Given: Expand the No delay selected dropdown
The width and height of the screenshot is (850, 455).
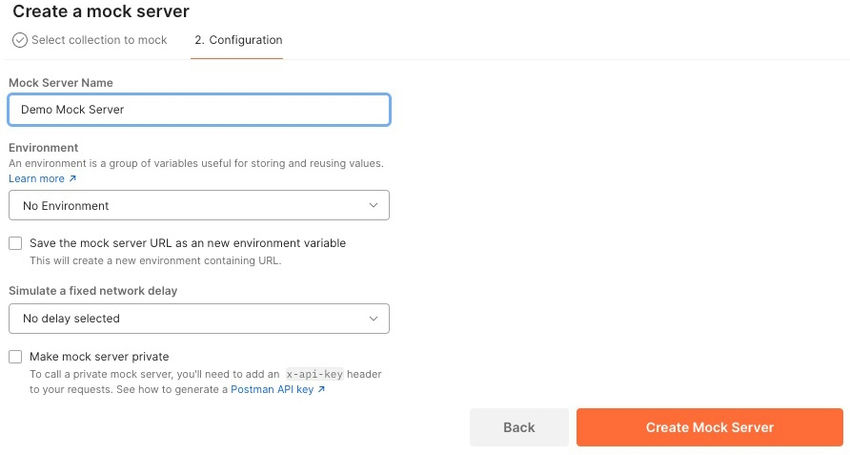Looking at the screenshot, I should [198, 319].
